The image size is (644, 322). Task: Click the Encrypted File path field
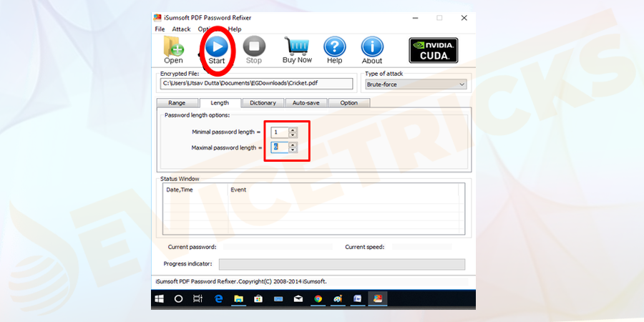(x=257, y=84)
